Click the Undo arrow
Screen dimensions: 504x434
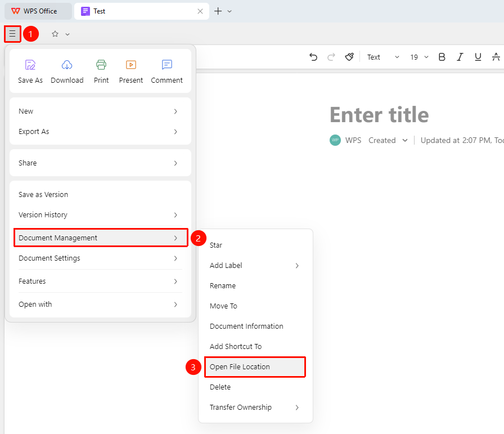(x=313, y=57)
